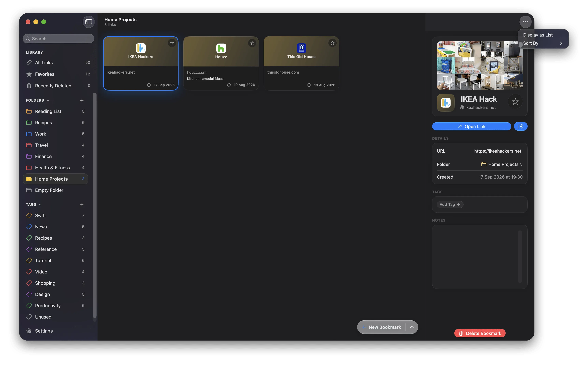
Task: Click the '3 links' subtitle text
Action: (x=110, y=25)
